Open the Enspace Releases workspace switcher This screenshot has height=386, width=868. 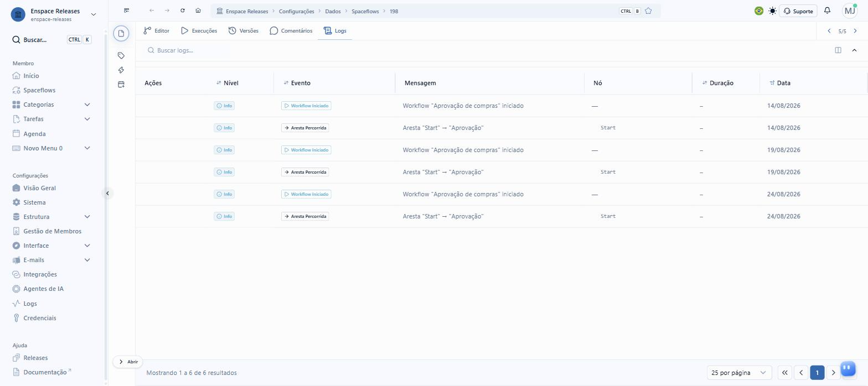54,14
